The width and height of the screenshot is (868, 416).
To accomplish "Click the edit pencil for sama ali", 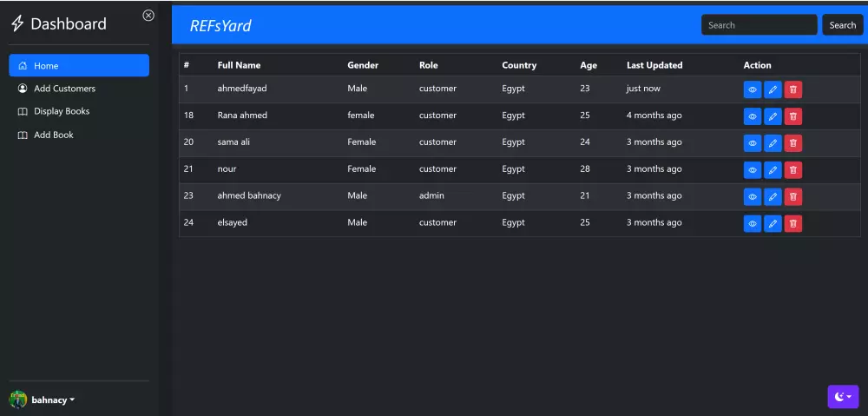I will (773, 143).
